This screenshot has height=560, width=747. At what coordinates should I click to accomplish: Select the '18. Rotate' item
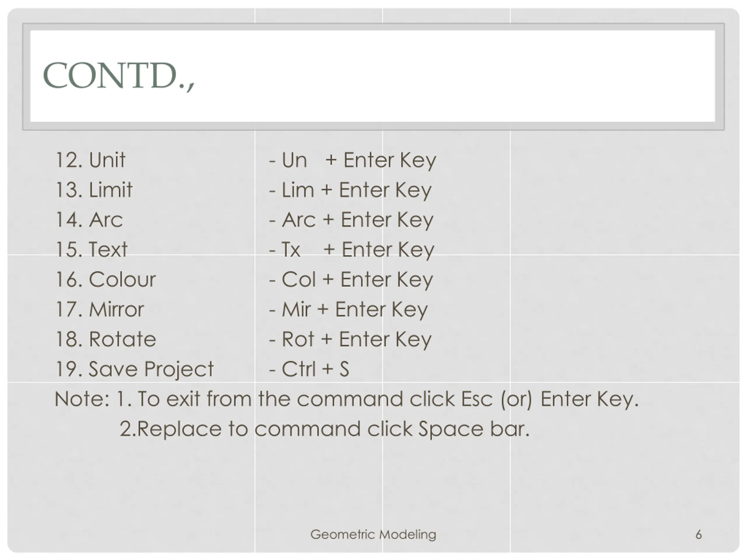(x=105, y=339)
